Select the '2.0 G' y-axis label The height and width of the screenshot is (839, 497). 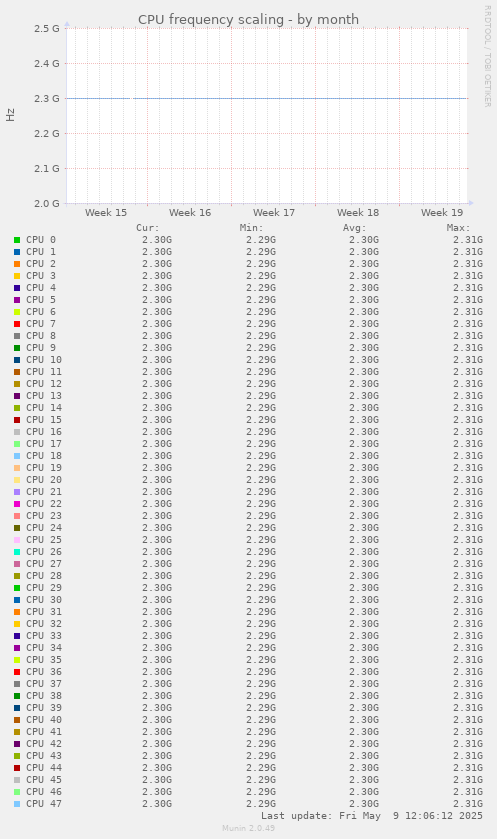(x=47, y=204)
